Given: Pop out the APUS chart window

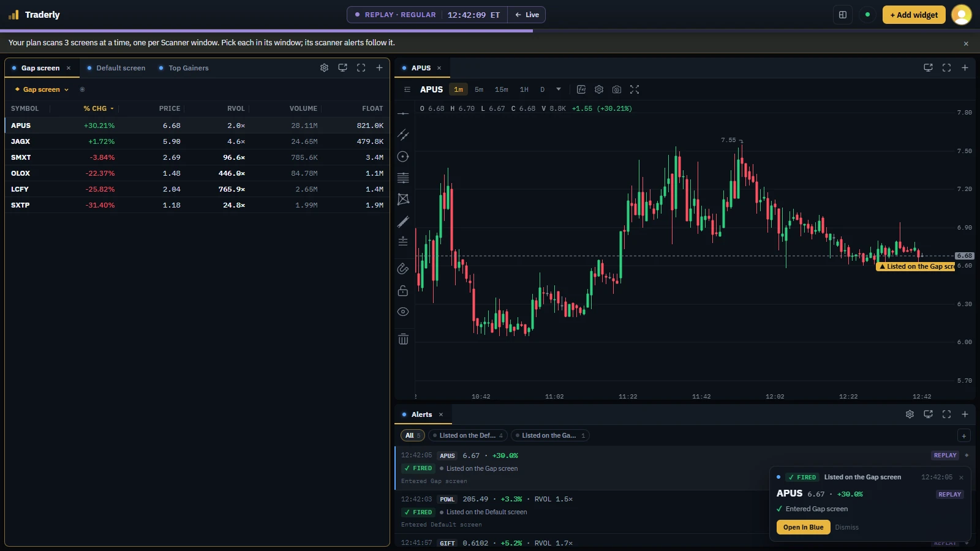Looking at the screenshot, I should (929, 68).
